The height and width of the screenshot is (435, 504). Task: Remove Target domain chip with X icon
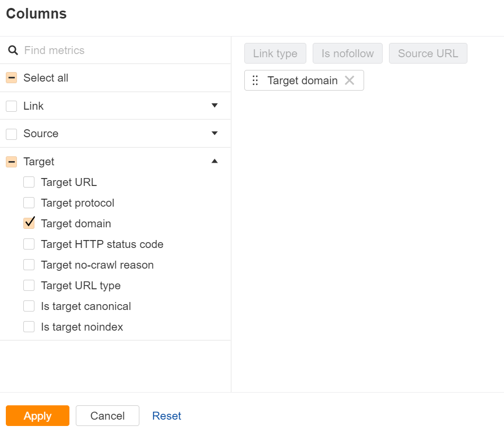[x=349, y=81]
